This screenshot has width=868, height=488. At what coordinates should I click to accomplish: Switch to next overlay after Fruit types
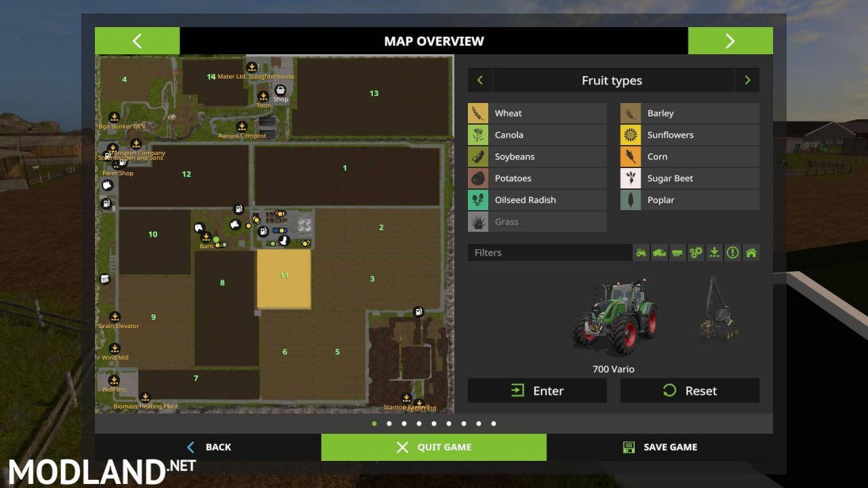point(747,80)
